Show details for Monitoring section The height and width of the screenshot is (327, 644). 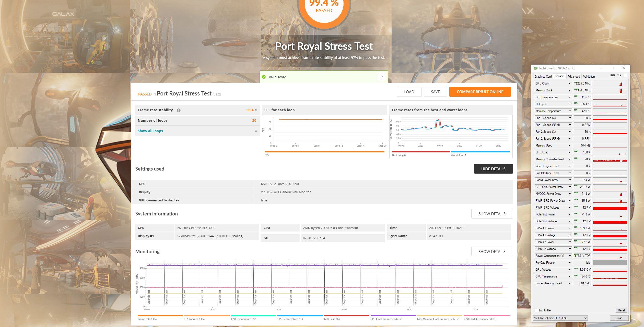point(492,251)
